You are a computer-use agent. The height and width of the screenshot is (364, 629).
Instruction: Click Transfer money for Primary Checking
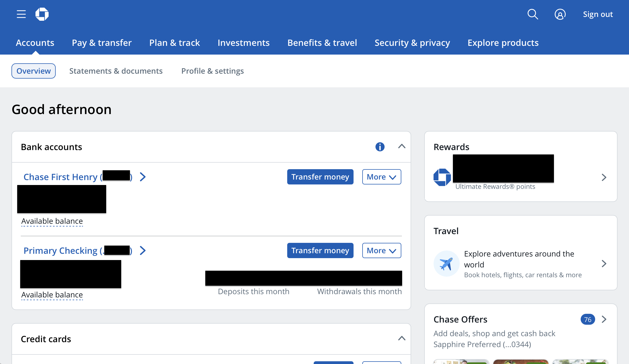coord(320,250)
